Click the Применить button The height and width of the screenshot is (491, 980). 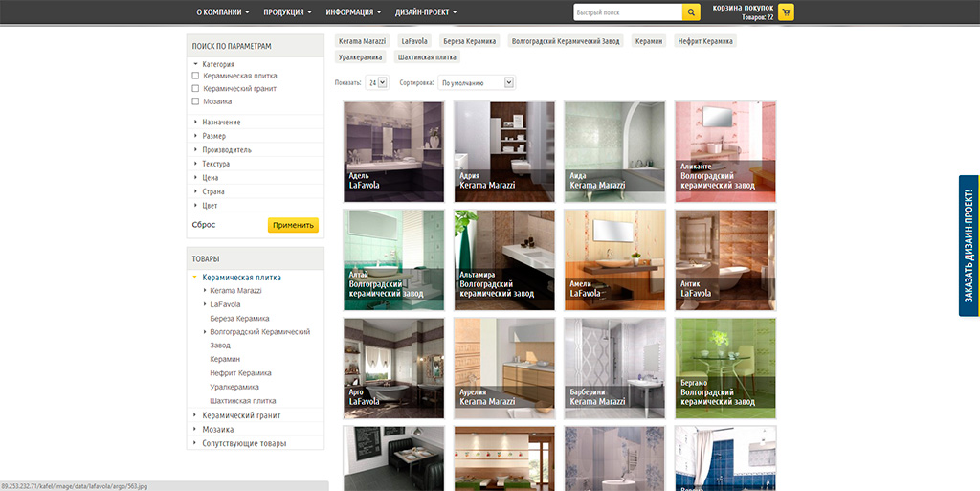click(293, 225)
